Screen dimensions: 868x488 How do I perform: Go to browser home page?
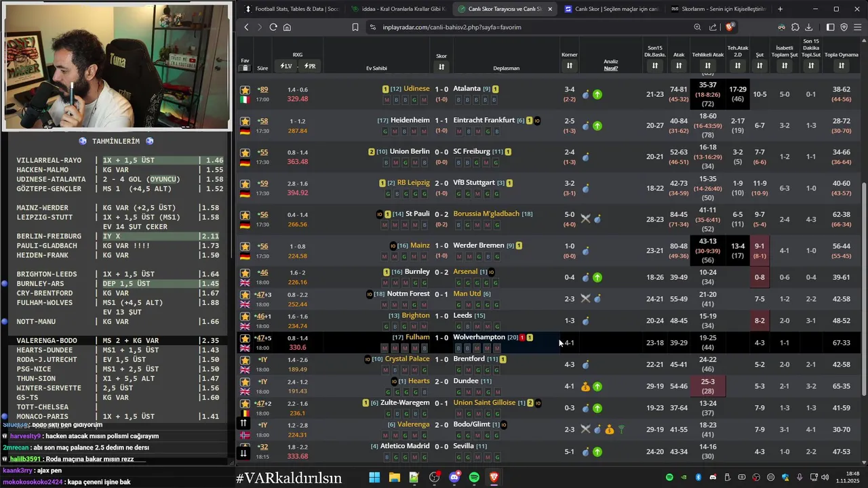coord(287,27)
